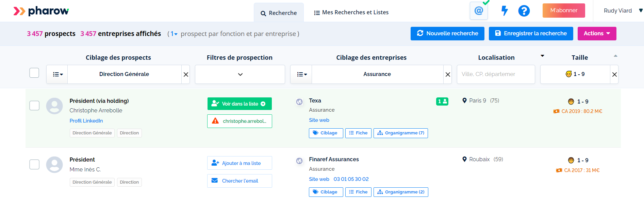Click the Finaref Assurances company name

click(334, 160)
